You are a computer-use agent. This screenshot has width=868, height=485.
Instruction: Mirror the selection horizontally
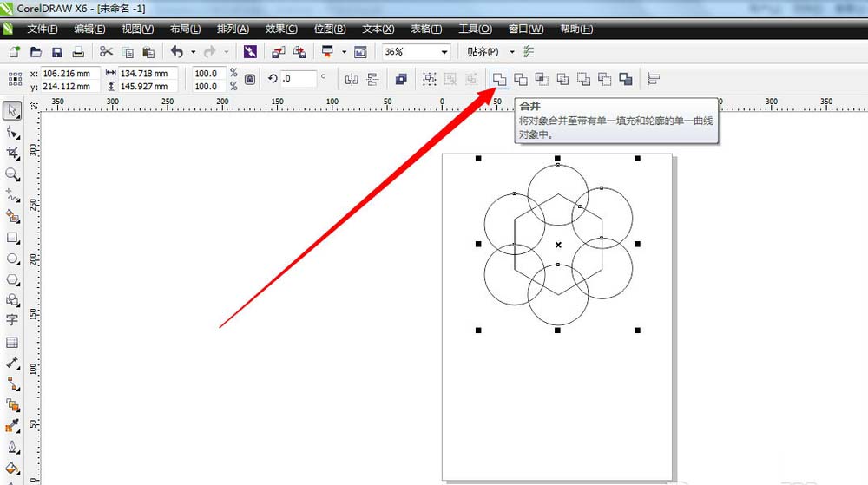352,79
